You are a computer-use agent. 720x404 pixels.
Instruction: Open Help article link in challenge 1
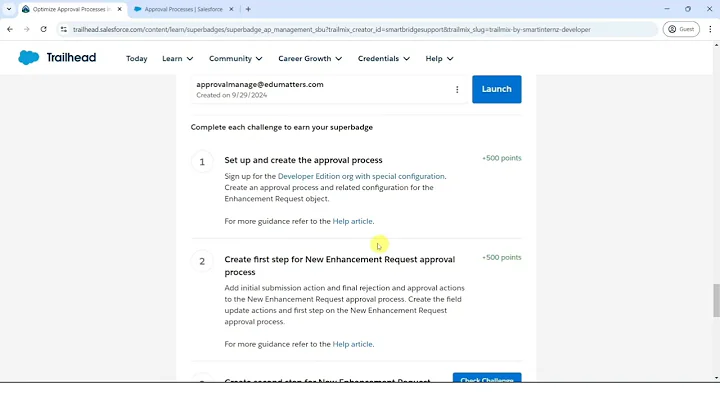click(x=352, y=221)
